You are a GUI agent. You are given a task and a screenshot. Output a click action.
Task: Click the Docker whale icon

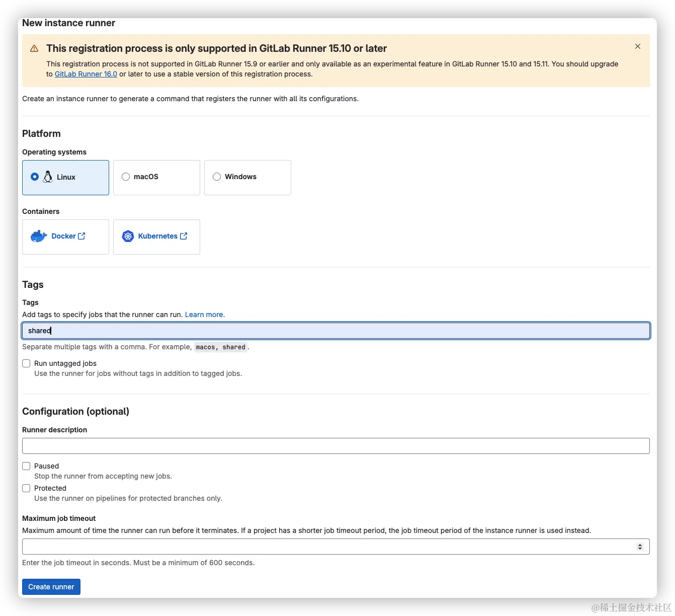(x=39, y=236)
